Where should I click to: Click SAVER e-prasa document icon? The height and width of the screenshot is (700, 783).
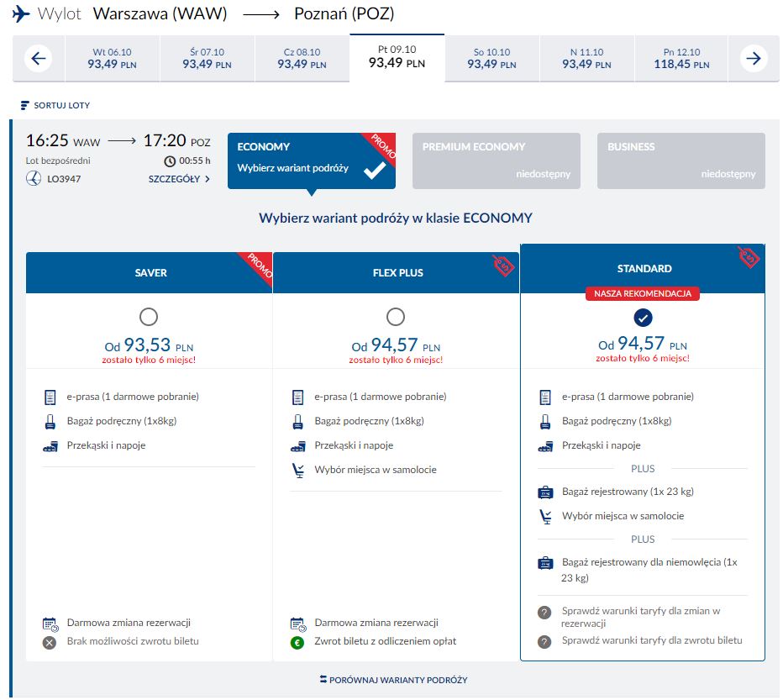pyautogui.click(x=50, y=397)
